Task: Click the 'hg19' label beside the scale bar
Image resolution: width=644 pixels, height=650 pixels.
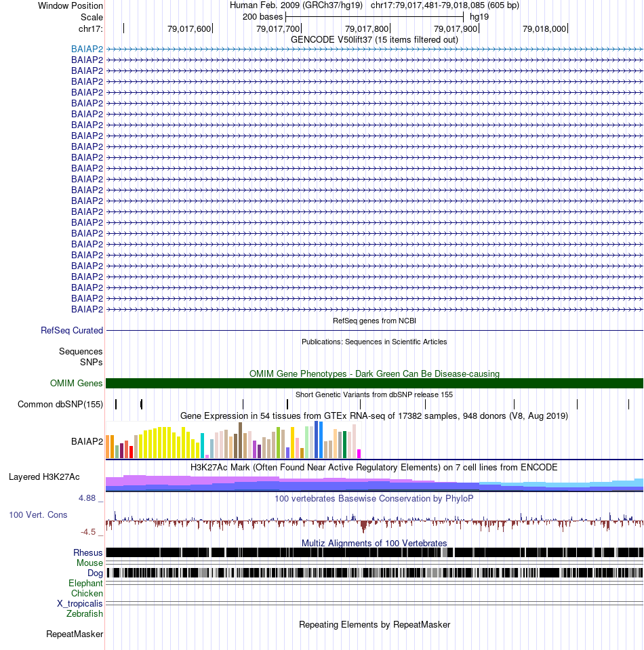Action: point(479,17)
